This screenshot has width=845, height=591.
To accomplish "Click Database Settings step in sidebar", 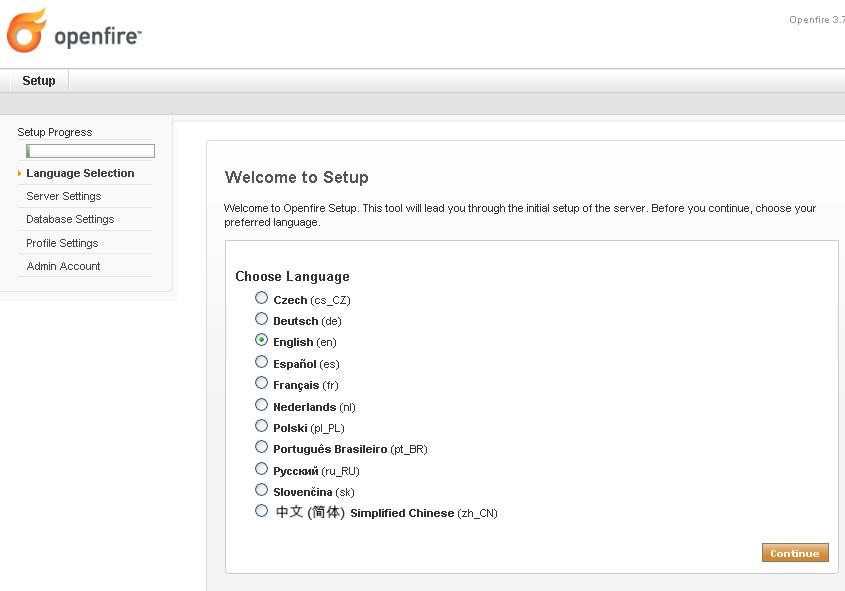I will pyautogui.click(x=70, y=219).
